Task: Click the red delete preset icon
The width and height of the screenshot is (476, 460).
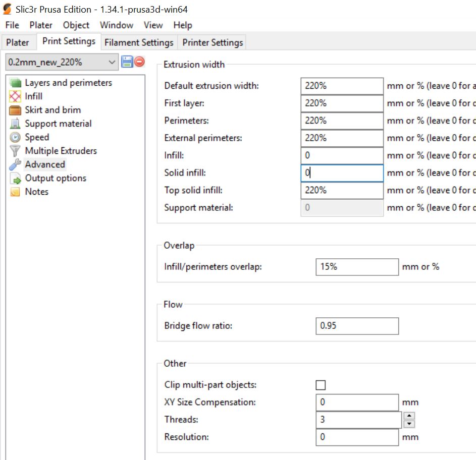Action: (140, 62)
